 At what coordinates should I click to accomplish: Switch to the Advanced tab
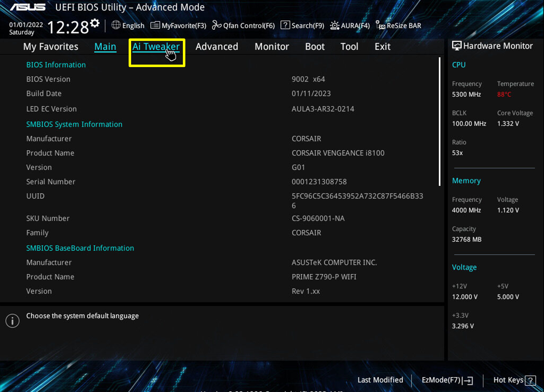(x=217, y=47)
